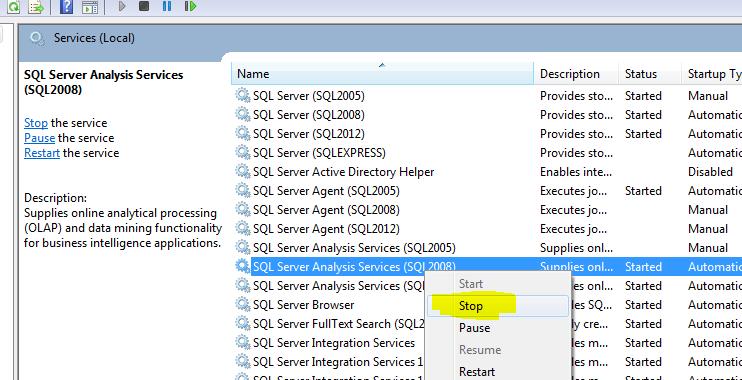Click 'Provides sto...' description of SQL Server (SQLEXPRESS)
Image resolution: width=742 pixels, height=380 pixels.
click(576, 153)
